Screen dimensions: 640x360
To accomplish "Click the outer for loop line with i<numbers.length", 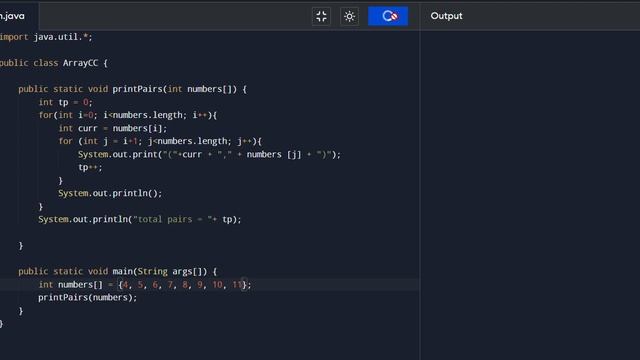I will click(x=128, y=116).
